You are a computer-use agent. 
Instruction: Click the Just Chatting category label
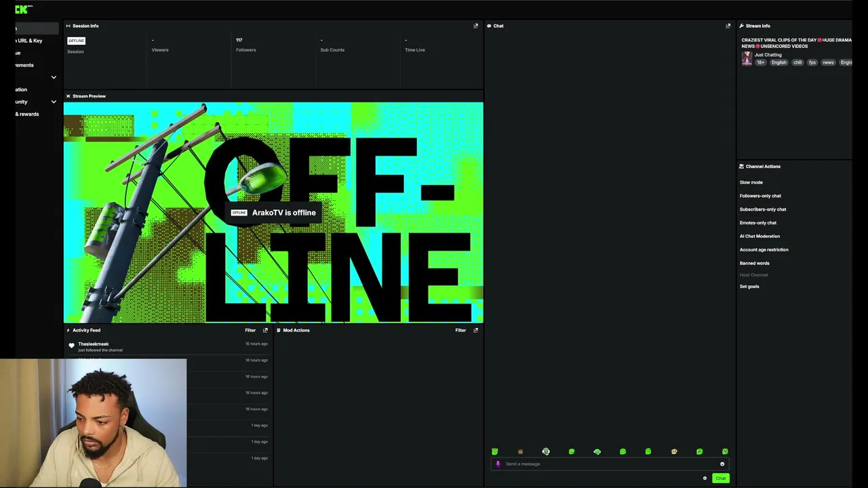(768, 55)
